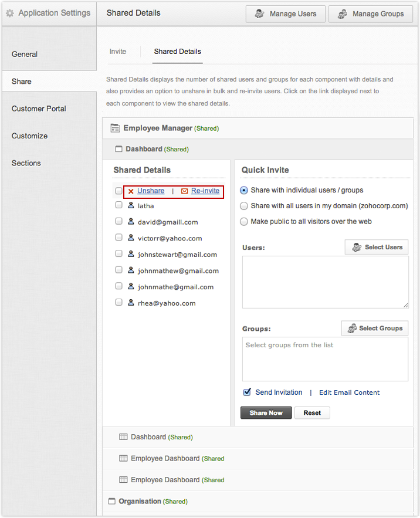Click the Application Settings gear icon

pos(10,13)
